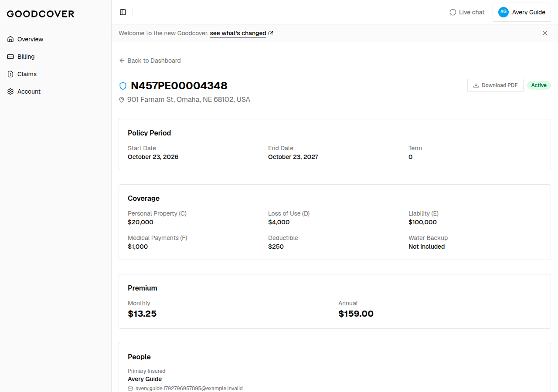Click the policy number N457PE00004348

pyautogui.click(x=179, y=86)
